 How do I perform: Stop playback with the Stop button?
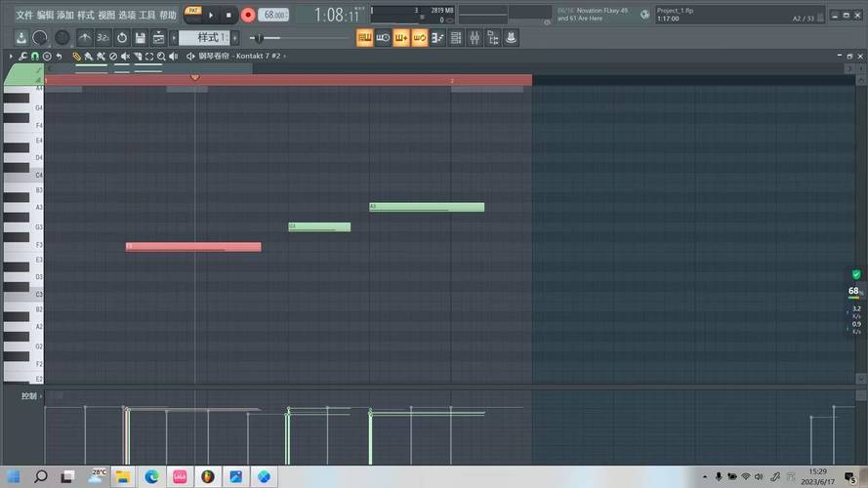[x=228, y=15]
